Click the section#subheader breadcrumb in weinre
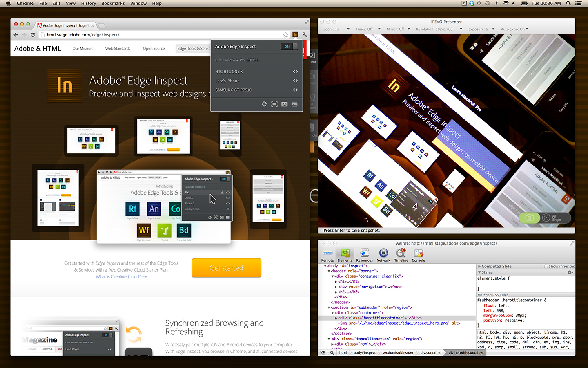 (x=398, y=352)
